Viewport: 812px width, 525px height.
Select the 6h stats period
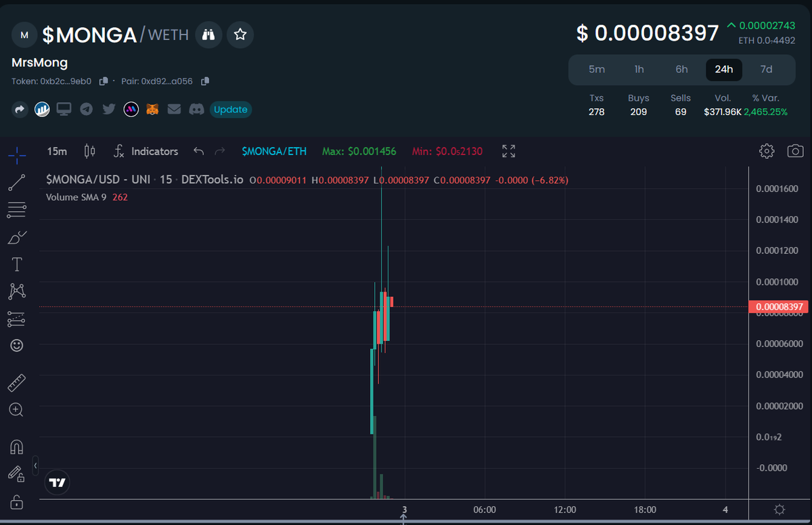click(x=681, y=69)
